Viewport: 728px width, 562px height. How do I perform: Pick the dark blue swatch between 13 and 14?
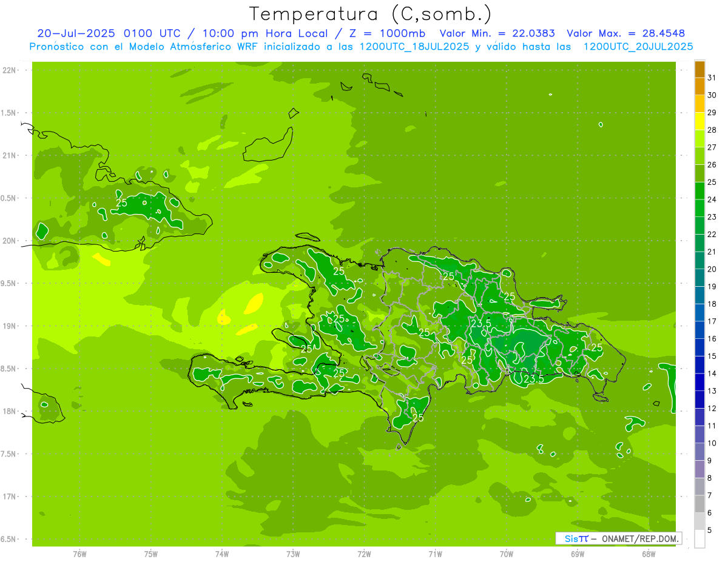point(699,383)
